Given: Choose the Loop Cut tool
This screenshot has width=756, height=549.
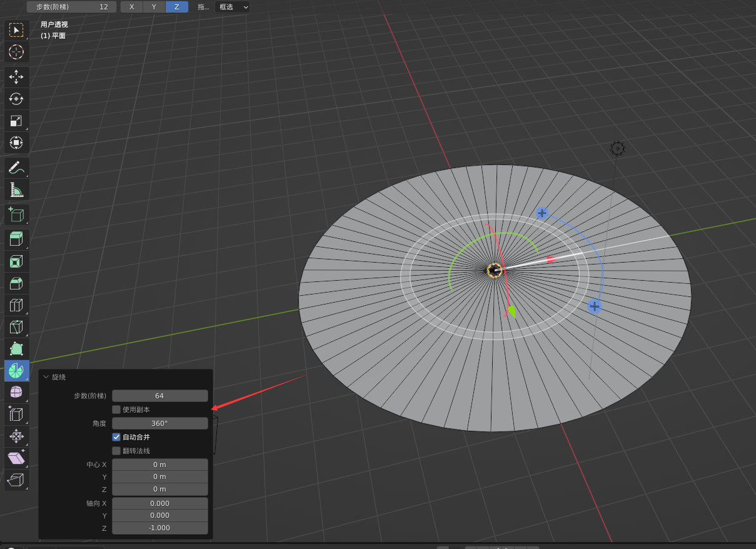Looking at the screenshot, I should [16, 305].
